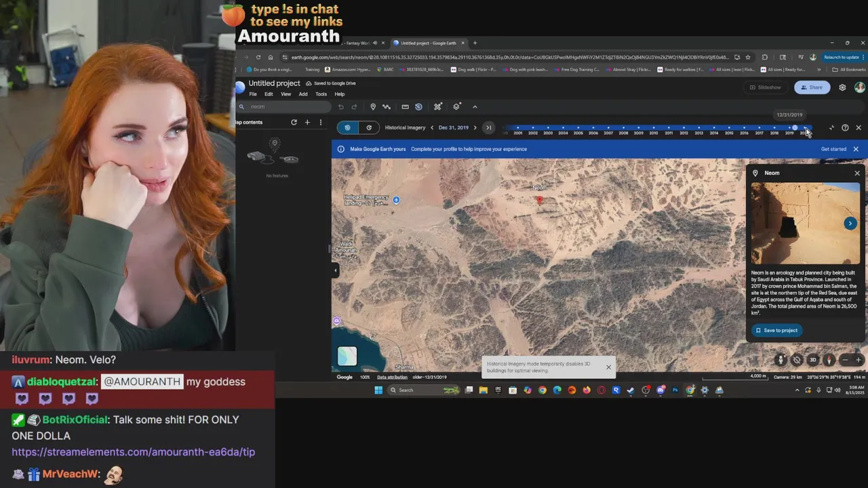The height and width of the screenshot is (488, 868).
Task: Click the Windows taskbar Search box
Action: pos(424,390)
